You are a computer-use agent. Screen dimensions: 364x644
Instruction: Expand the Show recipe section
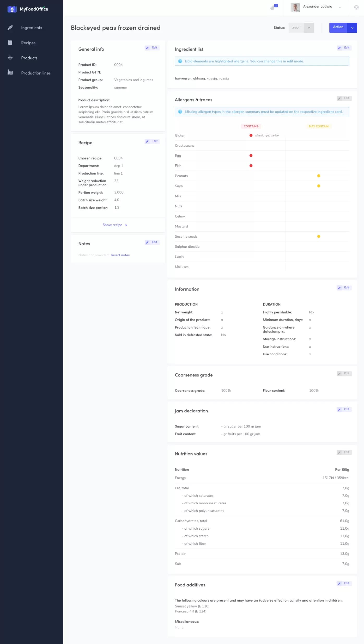pyautogui.click(x=115, y=225)
